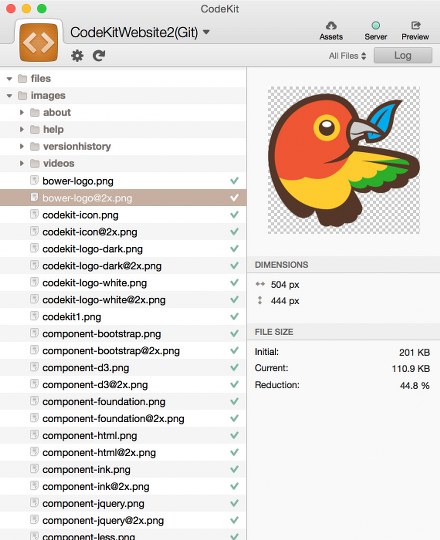
Task: Click file icon beside component-jquery.png
Action: tap(34, 502)
